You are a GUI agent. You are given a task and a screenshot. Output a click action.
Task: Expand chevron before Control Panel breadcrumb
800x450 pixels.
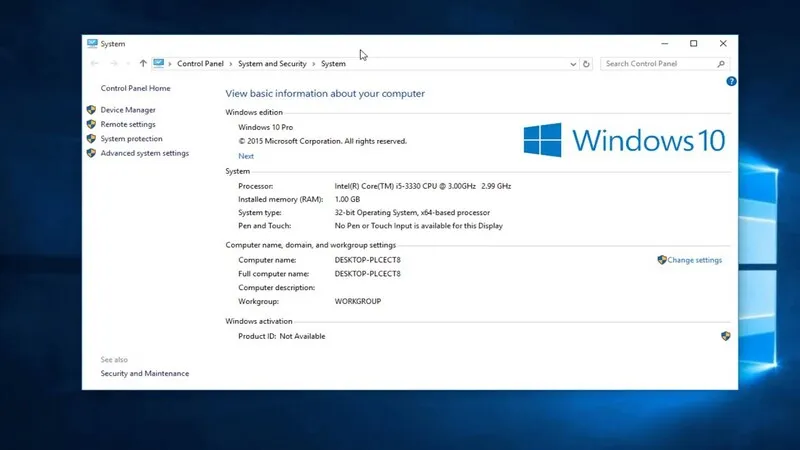(170, 64)
